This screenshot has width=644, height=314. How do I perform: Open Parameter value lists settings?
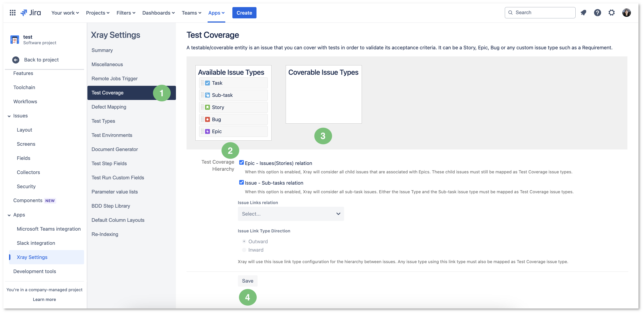click(x=114, y=192)
